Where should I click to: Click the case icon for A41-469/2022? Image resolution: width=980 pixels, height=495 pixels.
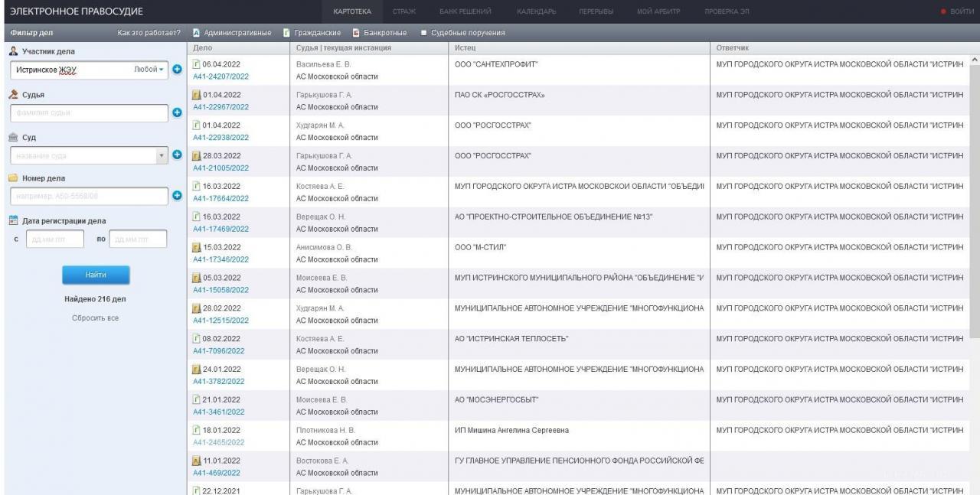pos(196,461)
